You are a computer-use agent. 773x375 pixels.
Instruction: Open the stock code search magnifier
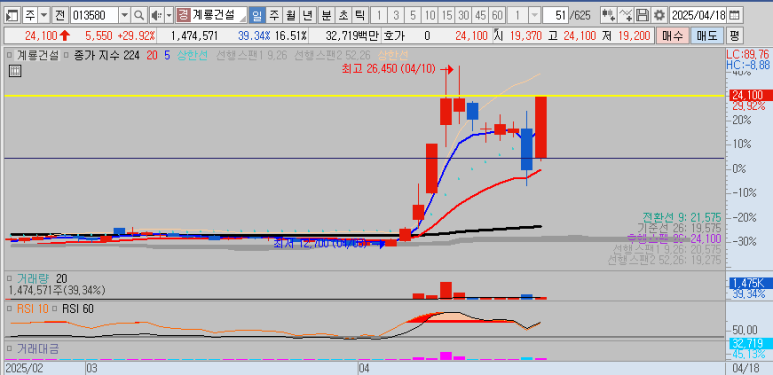point(140,16)
